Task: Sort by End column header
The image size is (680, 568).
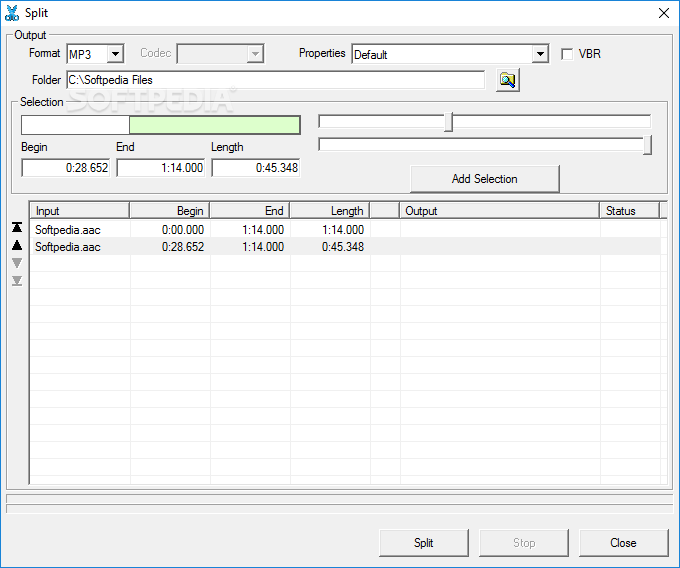Action: pyautogui.click(x=250, y=211)
